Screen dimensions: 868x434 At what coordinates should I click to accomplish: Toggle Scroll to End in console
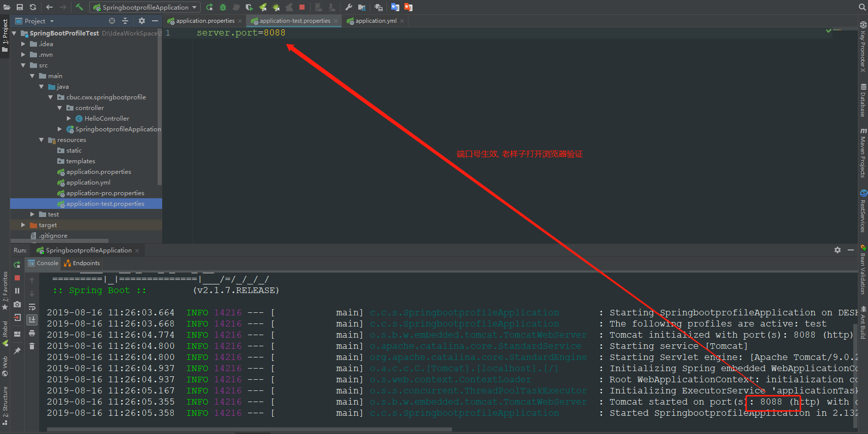(x=32, y=319)
